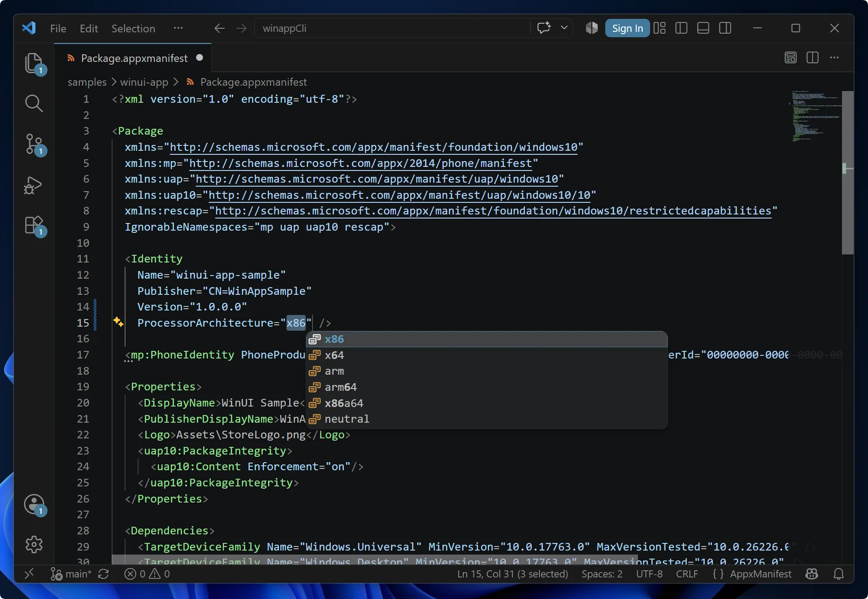Click the Sign In button
The image size is (868, 599).
coord(627,28)
